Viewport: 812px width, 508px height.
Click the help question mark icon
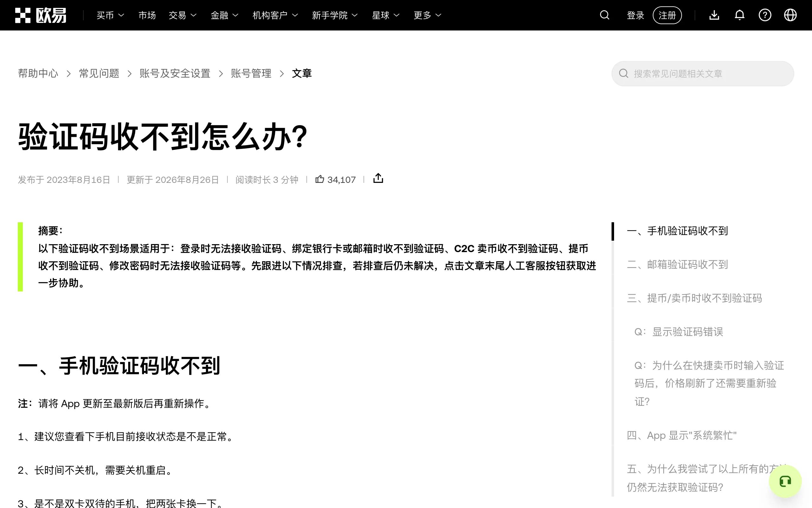[x=765, y=15]
